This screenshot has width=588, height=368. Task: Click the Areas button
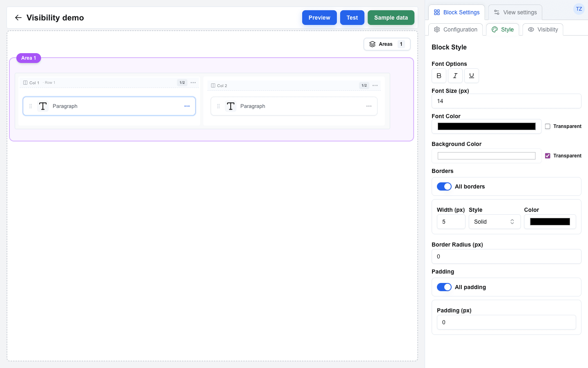387,44
